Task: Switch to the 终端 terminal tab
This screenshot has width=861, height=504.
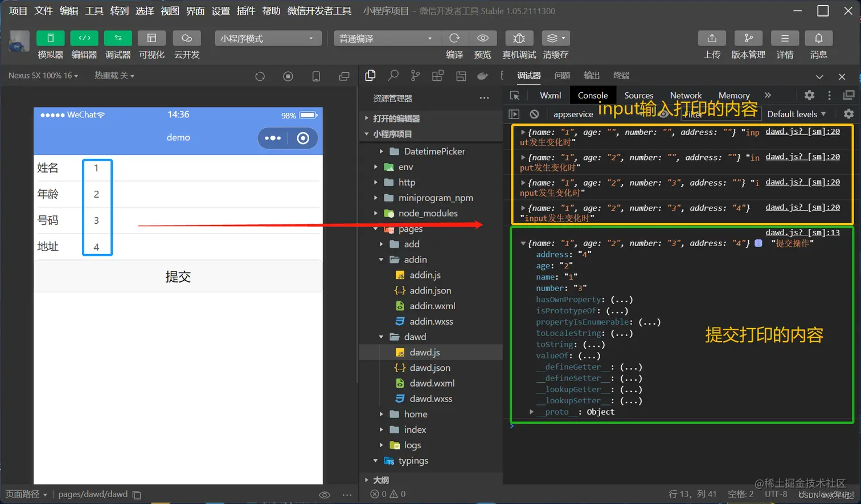Action: pyautogui.click(x=621, y=76)
